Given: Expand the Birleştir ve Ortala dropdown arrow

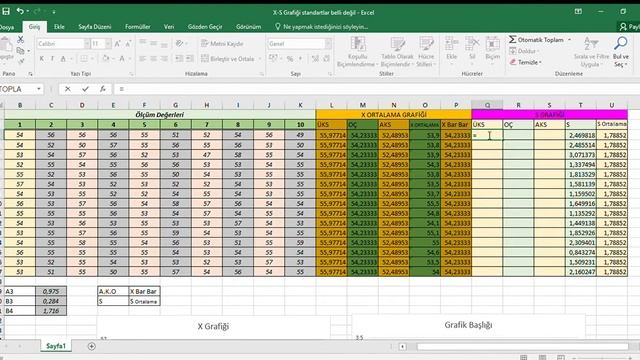Looking at the screenshot, I should click(260, 59).
